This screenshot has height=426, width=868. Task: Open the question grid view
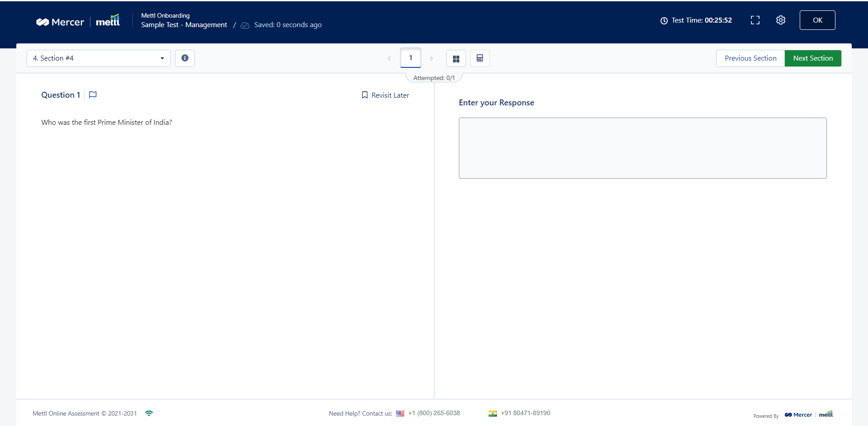tap(456, 58)
